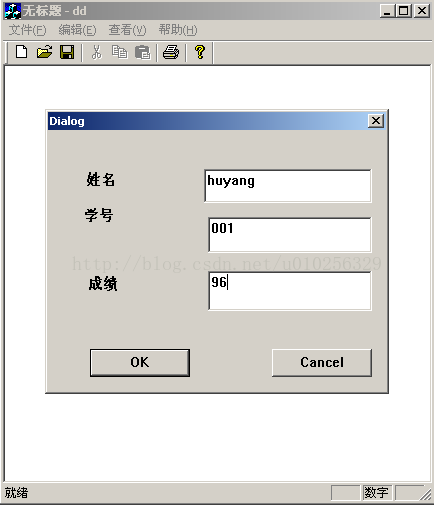Save using the floppy disk icon
This screenshot has height=506, width=434.
(67, 52)
